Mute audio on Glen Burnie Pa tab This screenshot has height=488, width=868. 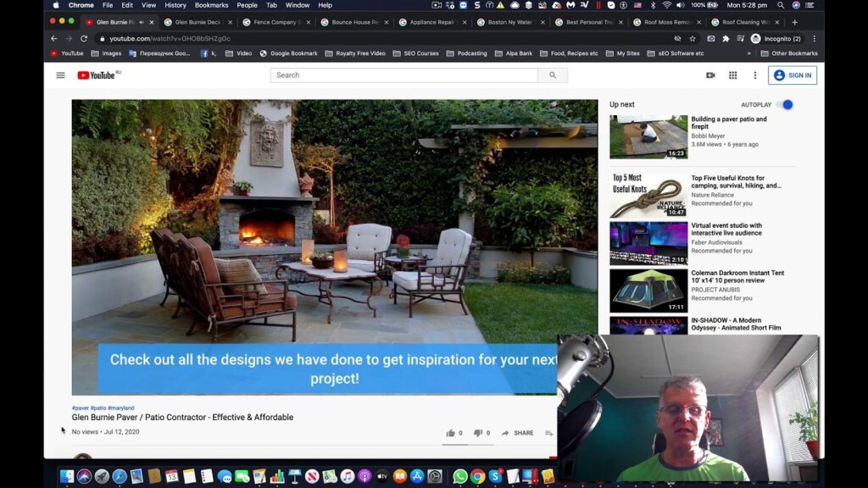[x=142, y=22]
